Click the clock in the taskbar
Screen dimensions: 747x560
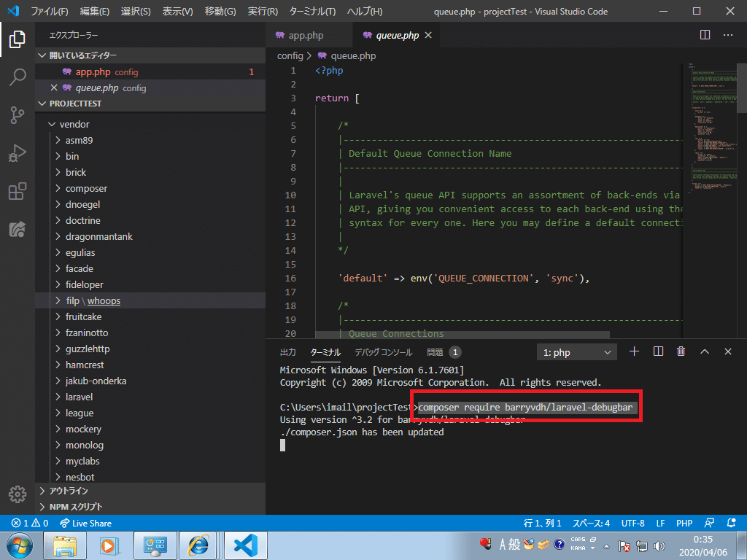[703, 545]
